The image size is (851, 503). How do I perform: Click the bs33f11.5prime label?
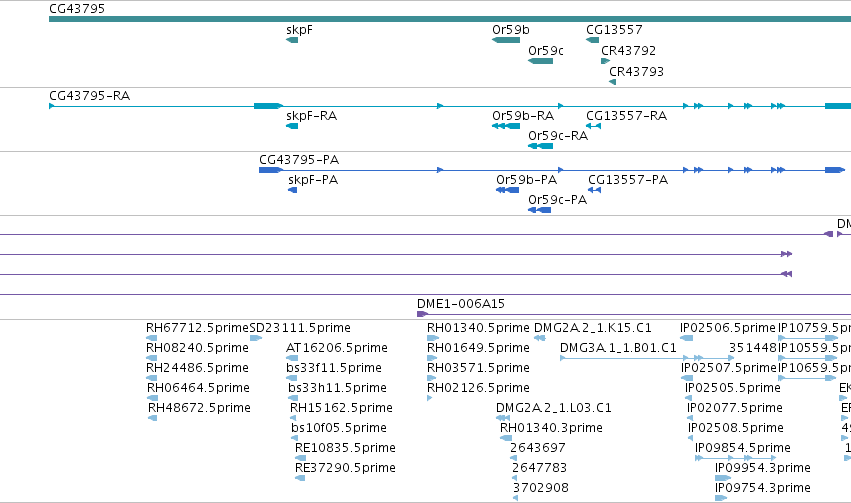click(x=334, y=368)
